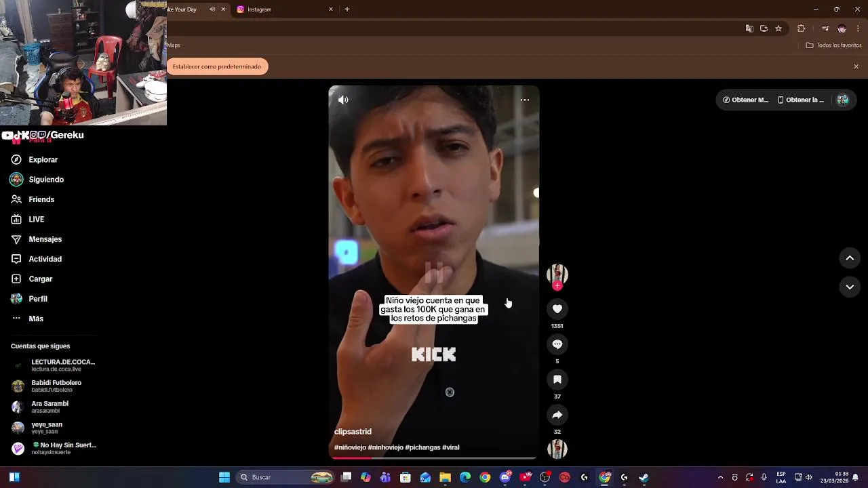This screenshot has width=868, height=488.
Task: Open the browser profile avatar
Action: tap(842, 28)
